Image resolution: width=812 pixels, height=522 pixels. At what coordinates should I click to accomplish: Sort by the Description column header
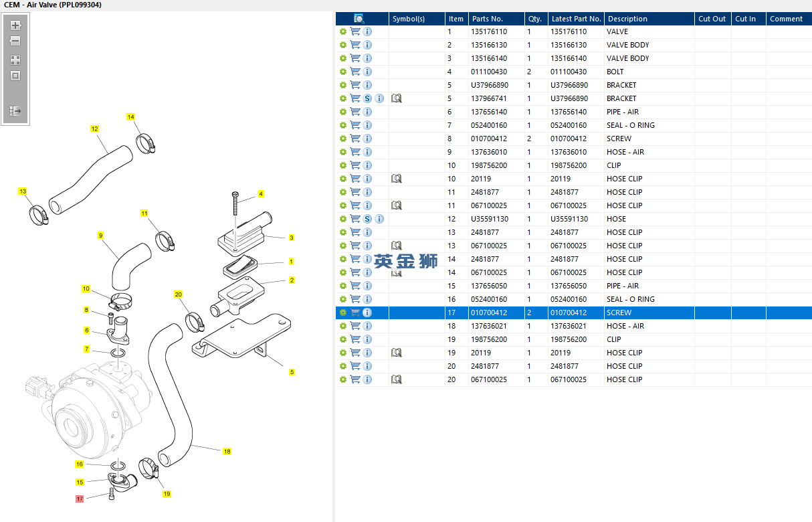(x=649, y=19)
